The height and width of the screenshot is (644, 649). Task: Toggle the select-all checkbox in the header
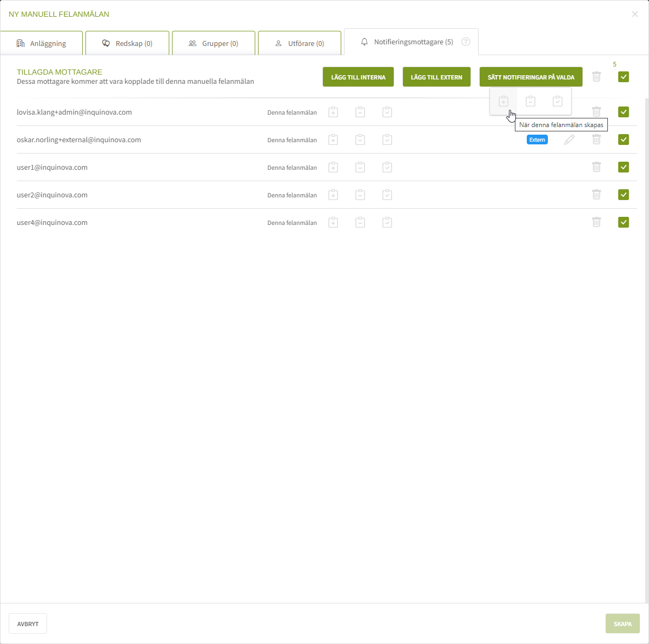pyautogui.click(x=624, y=77)
